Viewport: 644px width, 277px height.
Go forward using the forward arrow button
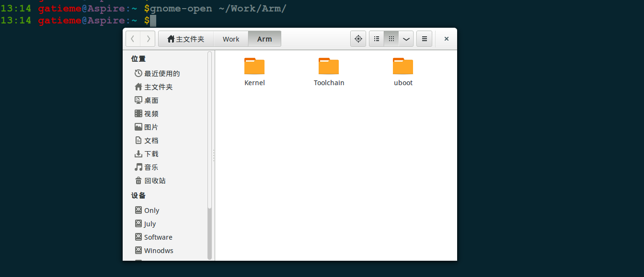pyautogui.click(x=148, y=39)
